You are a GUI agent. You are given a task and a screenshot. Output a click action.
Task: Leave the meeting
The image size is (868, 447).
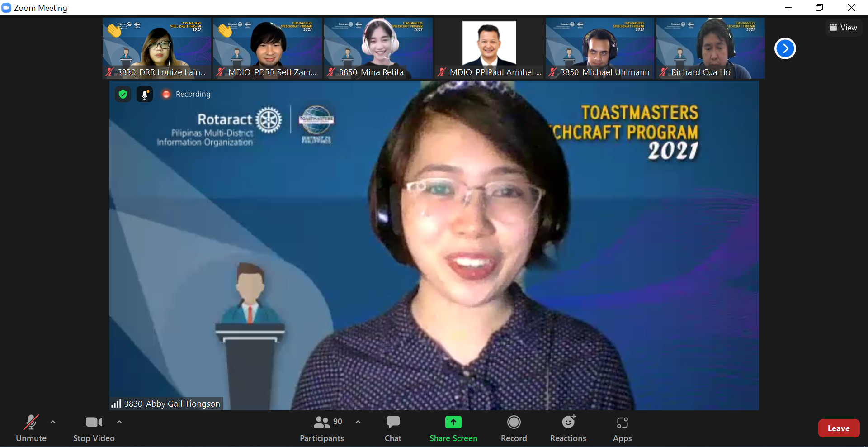click(839, 428)
